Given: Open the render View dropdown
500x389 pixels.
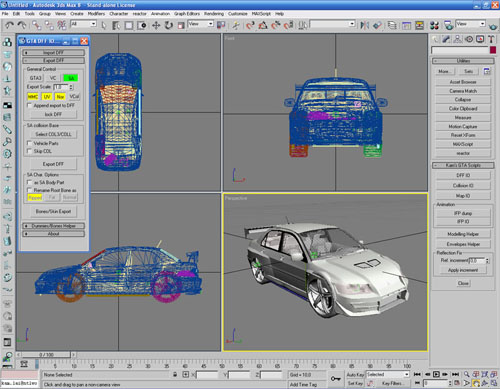Looking at the screenshot, I should coord(470,24).
